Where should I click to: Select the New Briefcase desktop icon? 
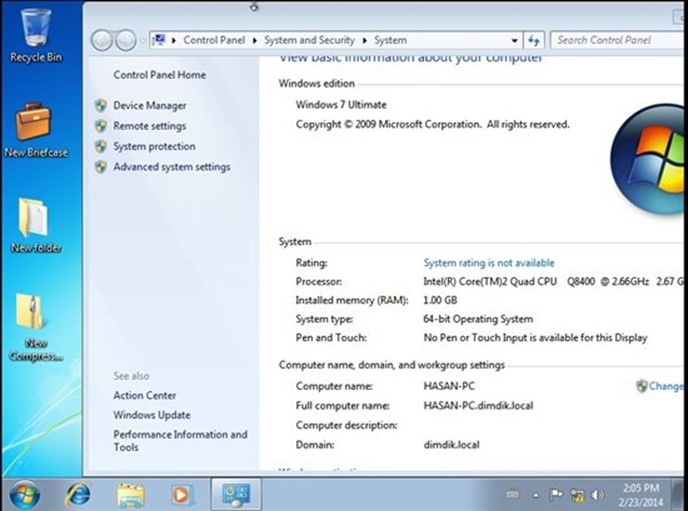(x=36, y=129)
